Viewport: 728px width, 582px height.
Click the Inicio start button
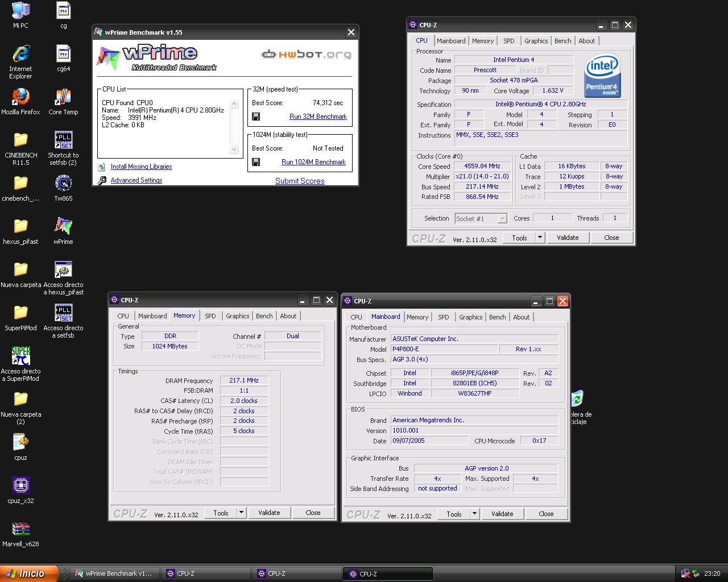tap(29, 573)
